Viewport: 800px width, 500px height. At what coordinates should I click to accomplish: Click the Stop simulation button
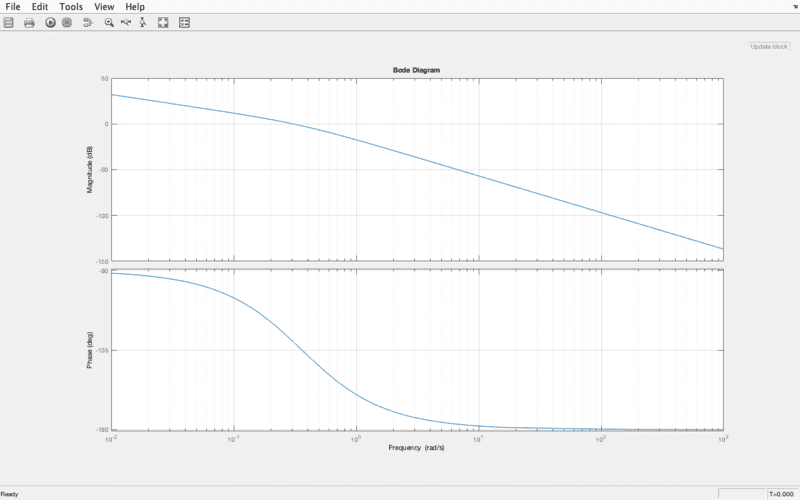67,22
